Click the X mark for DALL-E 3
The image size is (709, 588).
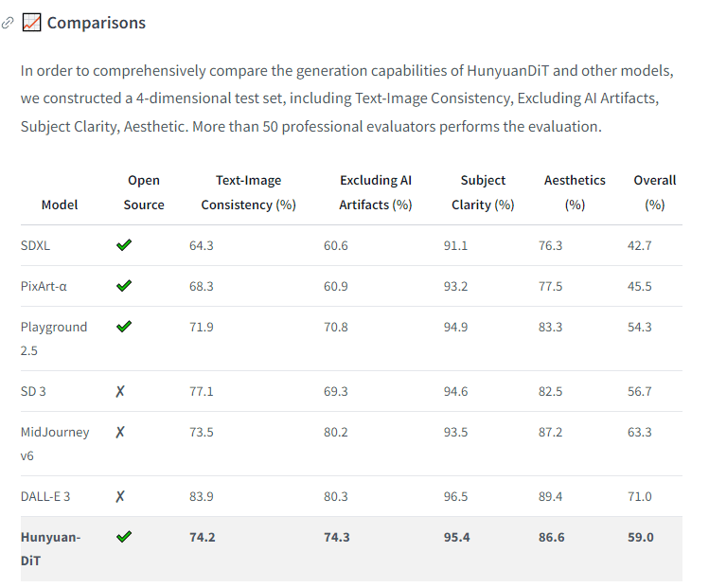[120, 496]
